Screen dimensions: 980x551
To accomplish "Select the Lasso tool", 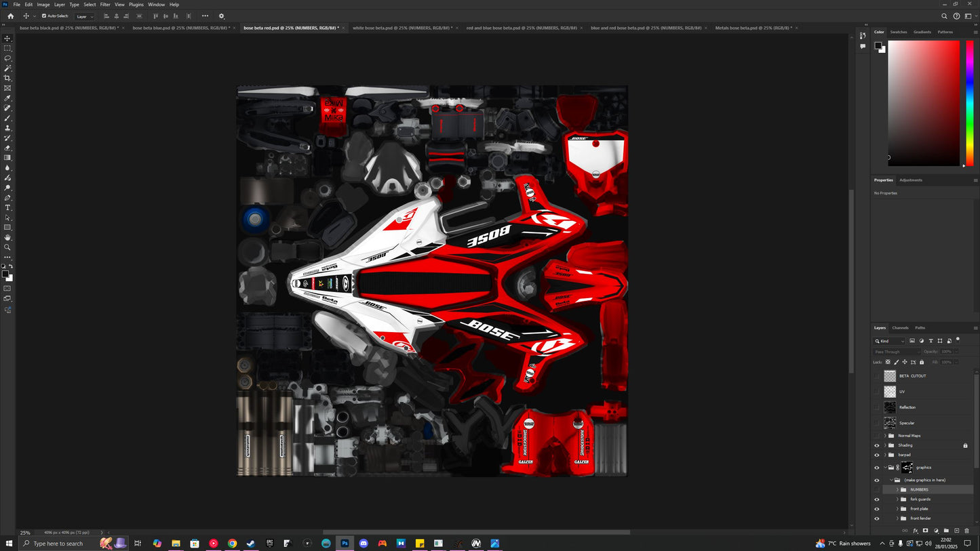I will coord(7,58).
